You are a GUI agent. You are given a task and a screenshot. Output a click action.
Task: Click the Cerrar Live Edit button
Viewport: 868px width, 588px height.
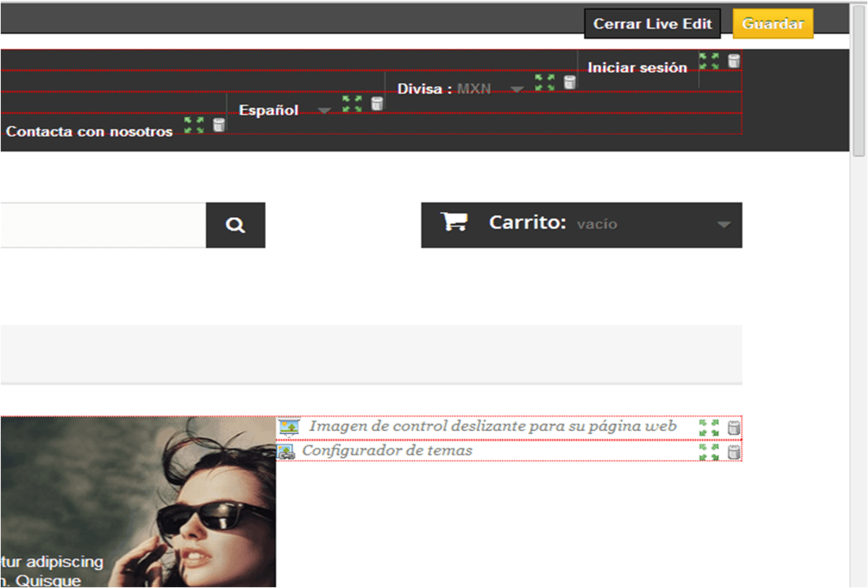[x=652, y=24]
